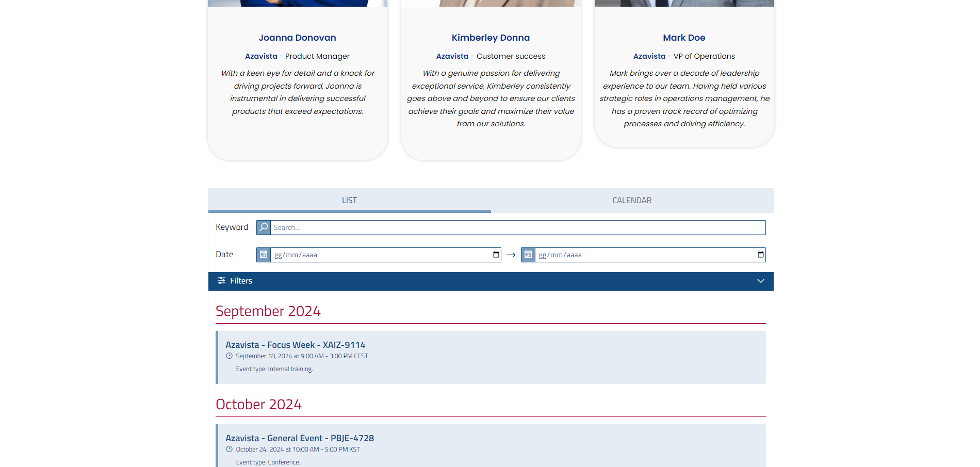Open Azavista - General Event - PBJE-4728
The height and width of the screenshot is (467, 980).
coord(300,438)
